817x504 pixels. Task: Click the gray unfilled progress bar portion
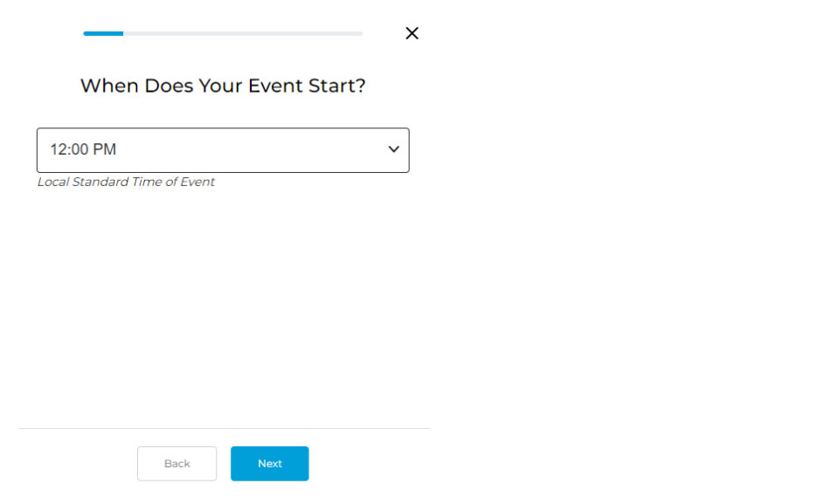coord(243,33)
